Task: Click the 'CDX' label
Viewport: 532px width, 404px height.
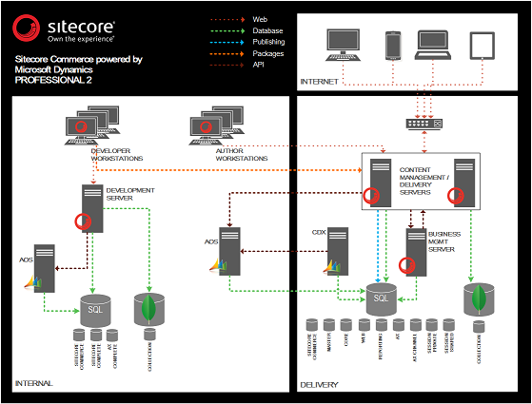Action: point(319,233)
